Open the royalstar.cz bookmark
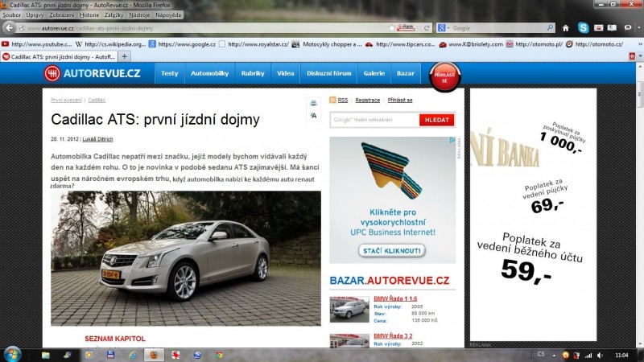644x362 pixels. point(254,44)
